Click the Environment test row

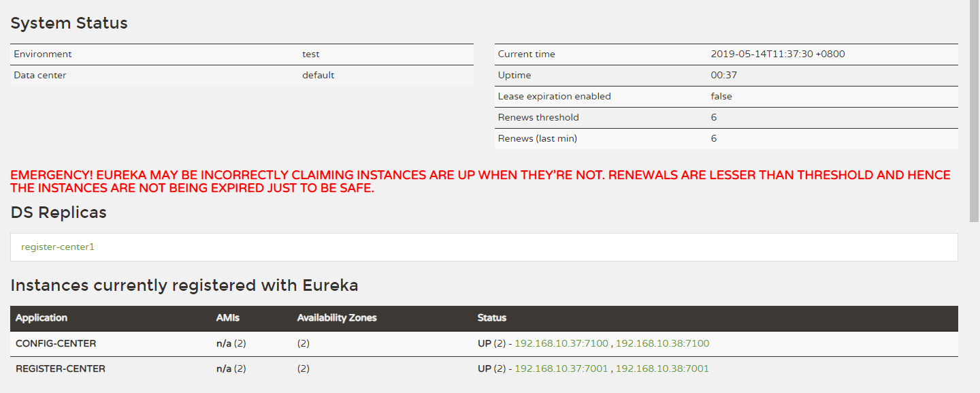[242, 54]
